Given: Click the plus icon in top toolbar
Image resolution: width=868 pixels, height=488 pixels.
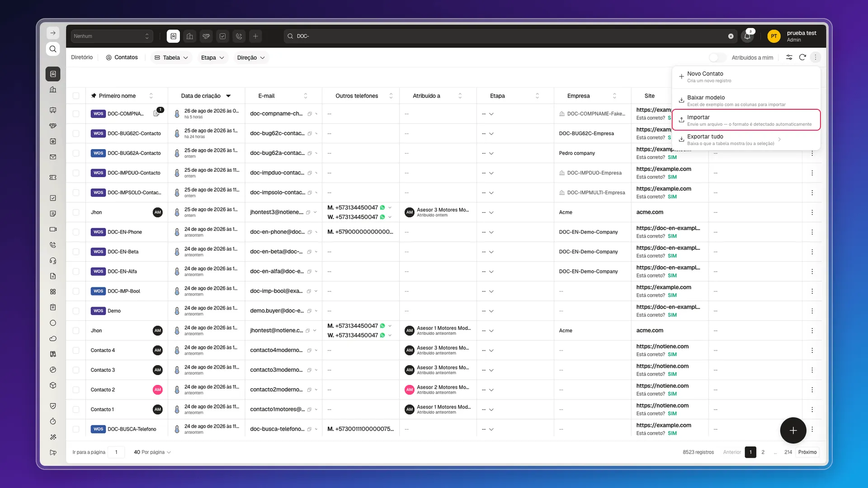Looking at the screenshot, I should [x=255, y=36].
